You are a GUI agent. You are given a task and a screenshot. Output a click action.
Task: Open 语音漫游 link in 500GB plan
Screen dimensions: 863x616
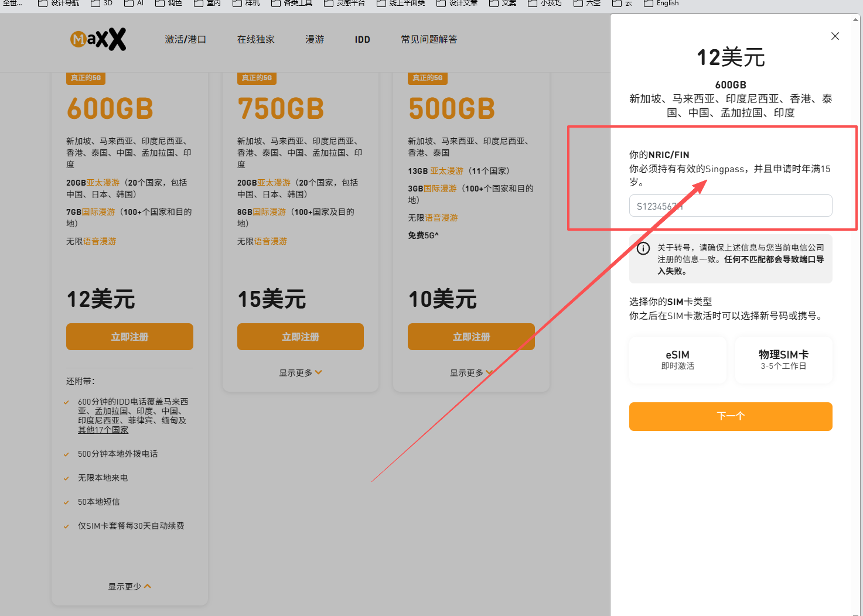point(441,218)
